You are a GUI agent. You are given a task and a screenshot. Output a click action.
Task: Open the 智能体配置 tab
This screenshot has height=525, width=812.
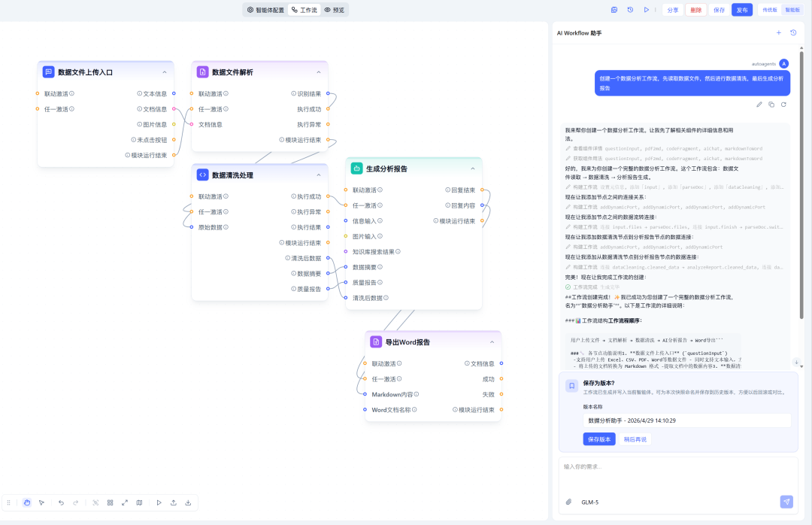tap(265, 10)
